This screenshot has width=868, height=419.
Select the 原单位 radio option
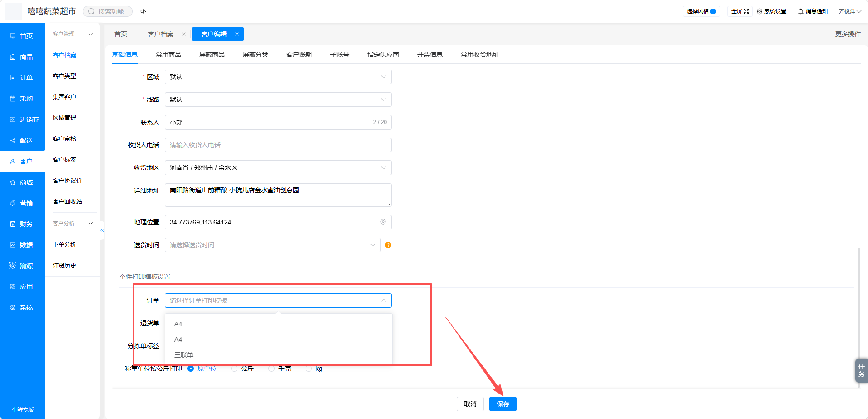tap(191, 369)
